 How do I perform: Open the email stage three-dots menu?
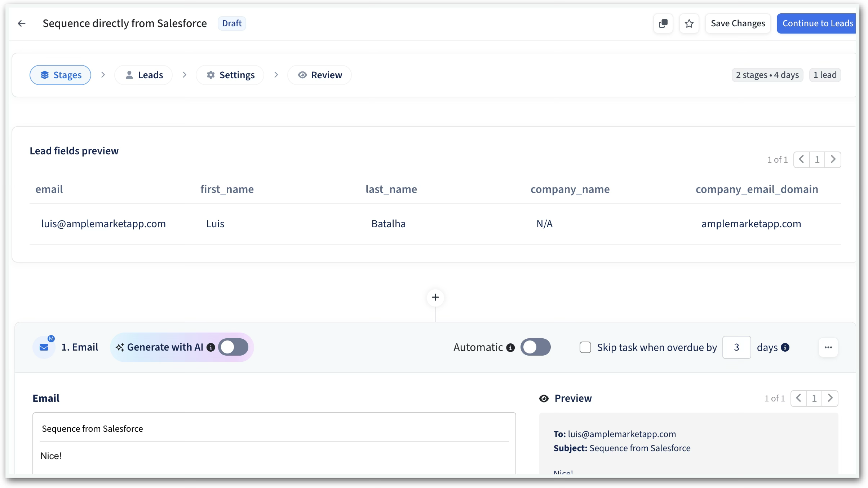pos(828,347)
